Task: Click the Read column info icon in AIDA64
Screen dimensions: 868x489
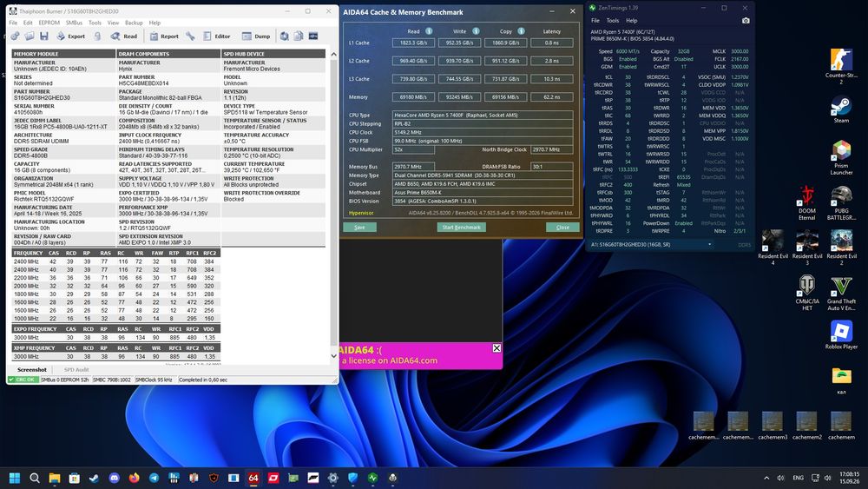Action: (429, 31)
